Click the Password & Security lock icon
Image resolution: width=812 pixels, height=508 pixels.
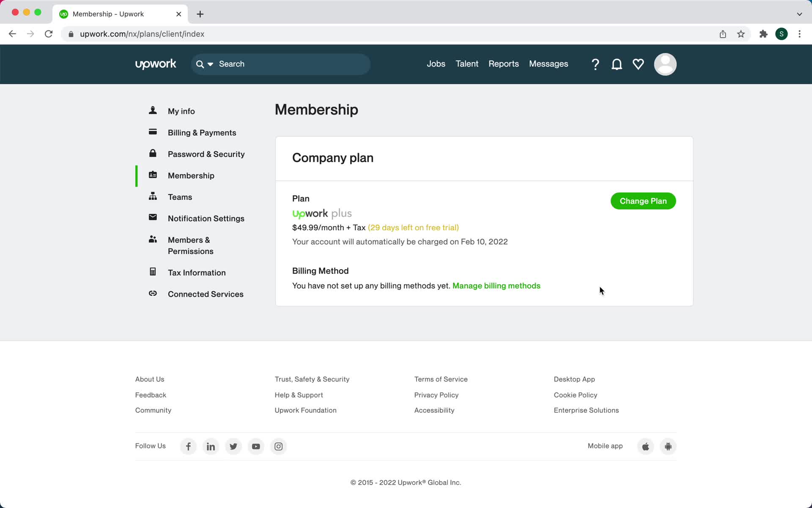pos(153,153)
